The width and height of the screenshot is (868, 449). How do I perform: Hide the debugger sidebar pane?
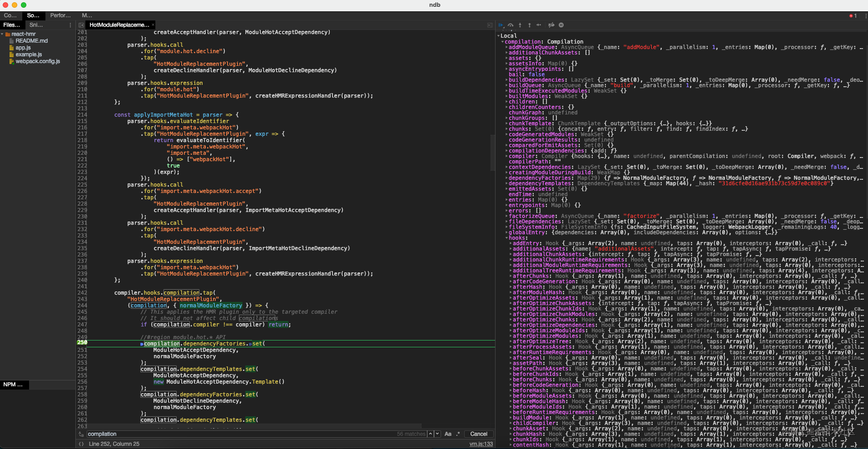pyautogui.click(x=490, y=25)
